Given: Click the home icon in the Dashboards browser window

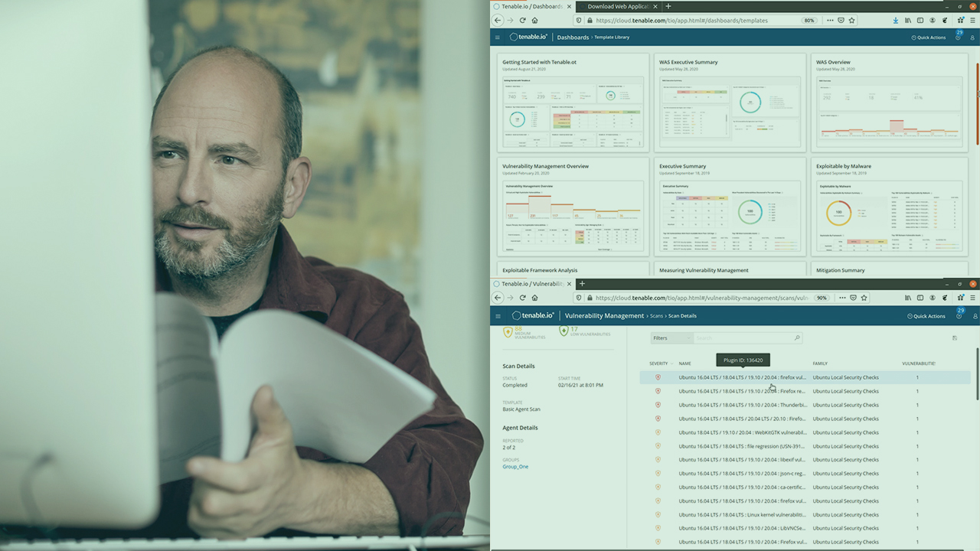Looking at the screenshot, I should coord(534,21).
